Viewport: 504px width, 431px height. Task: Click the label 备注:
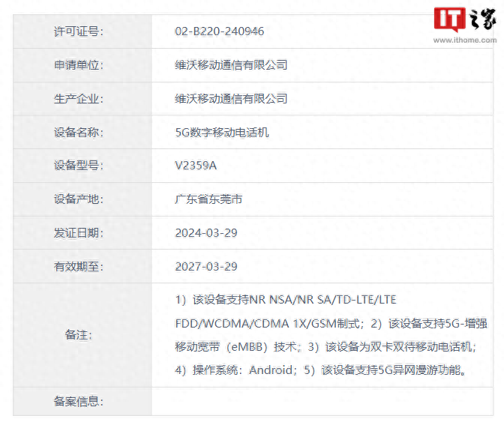79,335
